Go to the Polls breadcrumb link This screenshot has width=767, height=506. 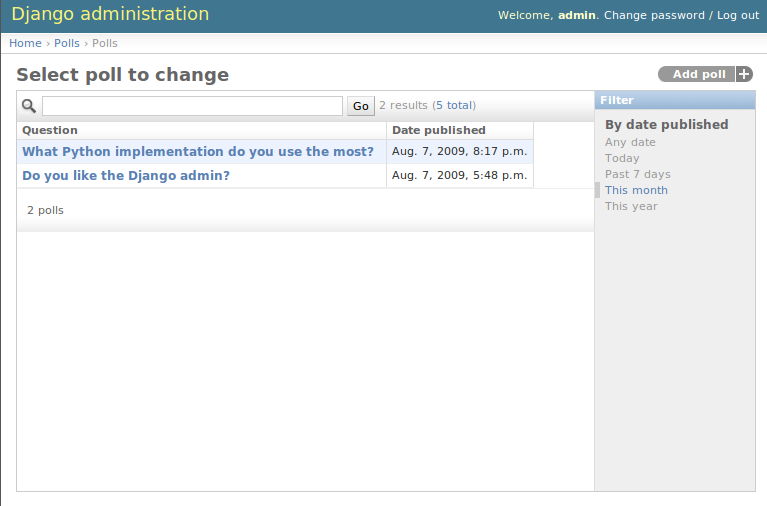[x=67, y=43]
